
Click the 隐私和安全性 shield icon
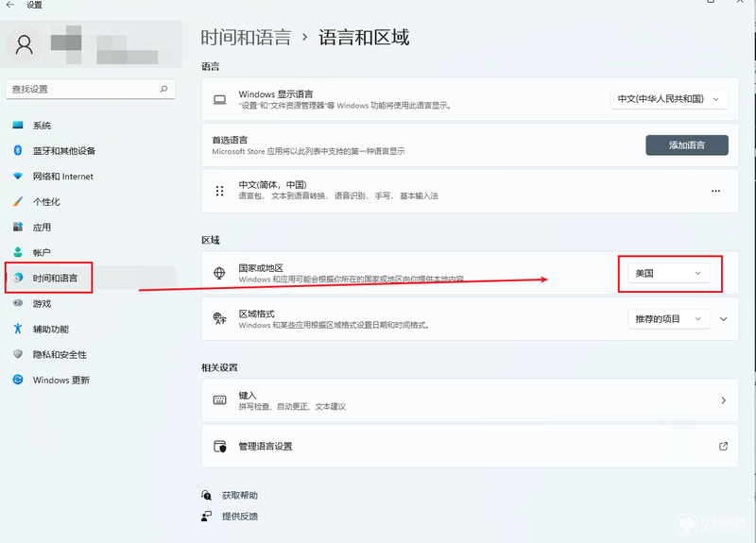click(18, 354)
